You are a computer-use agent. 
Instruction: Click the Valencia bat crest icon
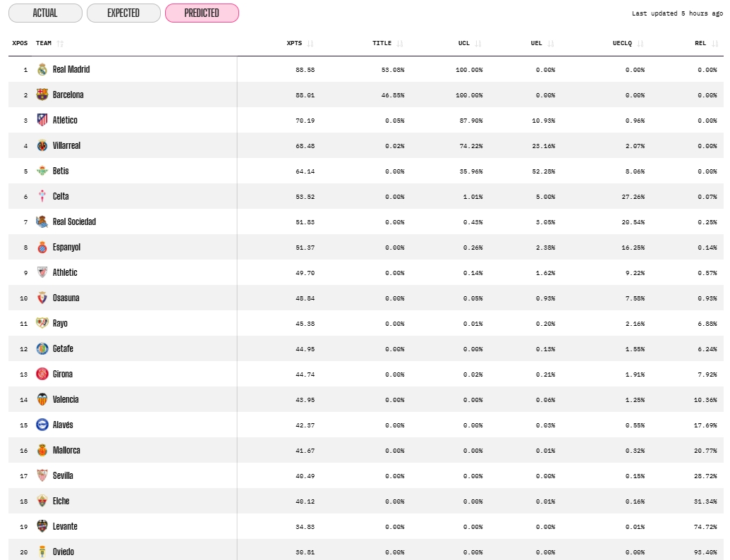pos(42,399)
